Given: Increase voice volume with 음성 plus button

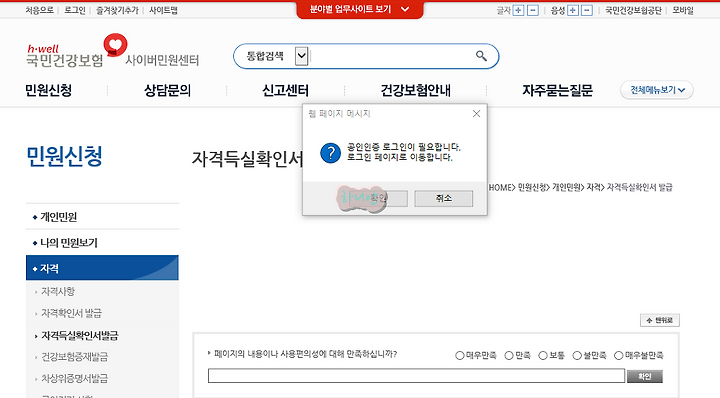Looking at the screenshot, I should [573, 10].
